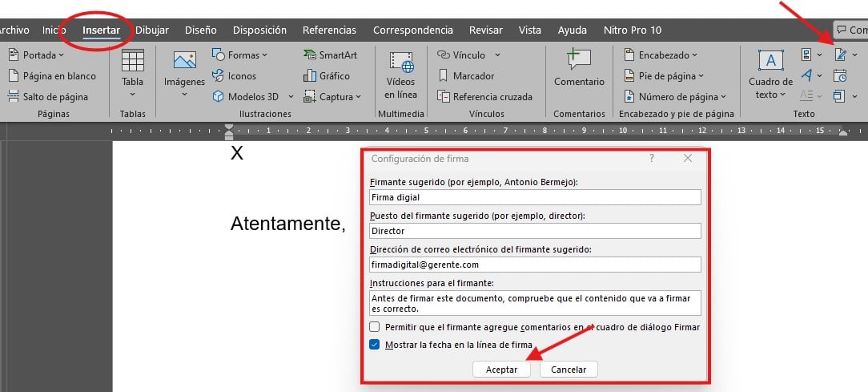
Task: Switch to the Dibujar tab
Action: (152, 30)
